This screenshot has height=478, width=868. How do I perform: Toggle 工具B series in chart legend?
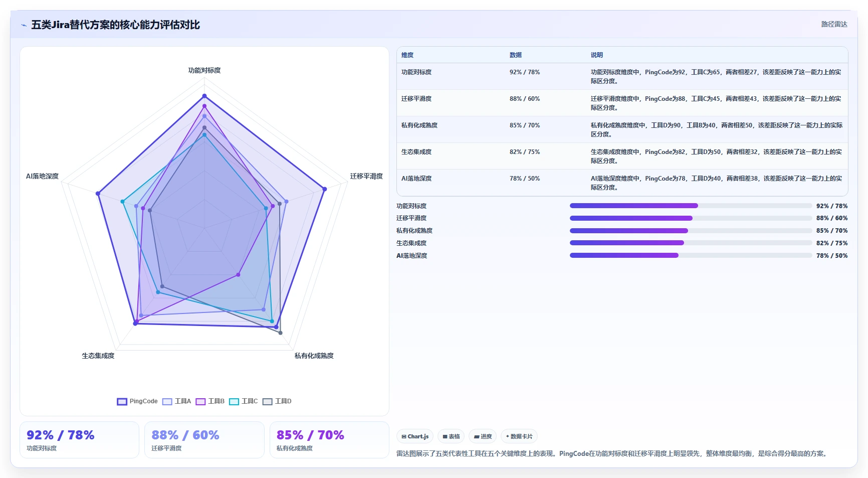210,401
